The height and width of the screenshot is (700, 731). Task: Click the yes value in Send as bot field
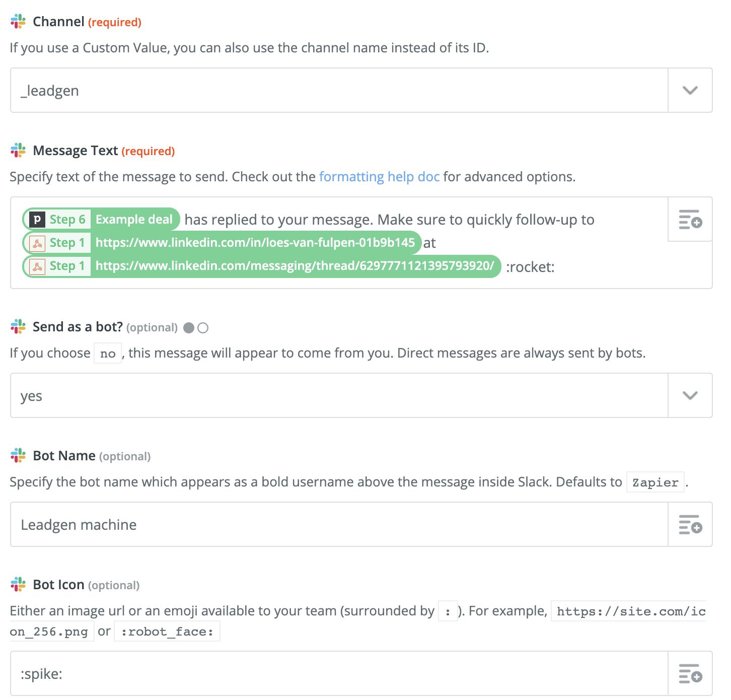pos(31,396)
